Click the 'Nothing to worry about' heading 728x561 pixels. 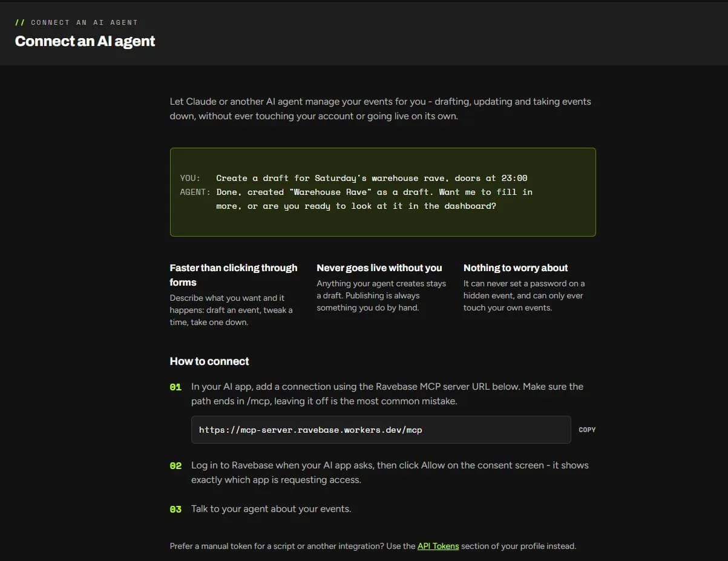click(x=516, y=267)
